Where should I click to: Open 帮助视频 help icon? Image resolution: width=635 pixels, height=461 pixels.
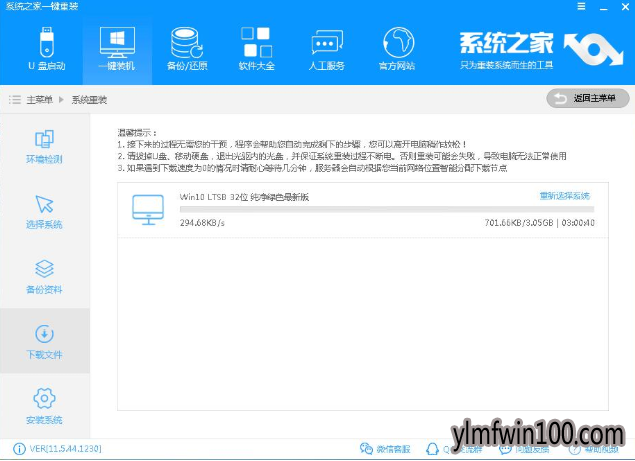(x=574, y=449)
